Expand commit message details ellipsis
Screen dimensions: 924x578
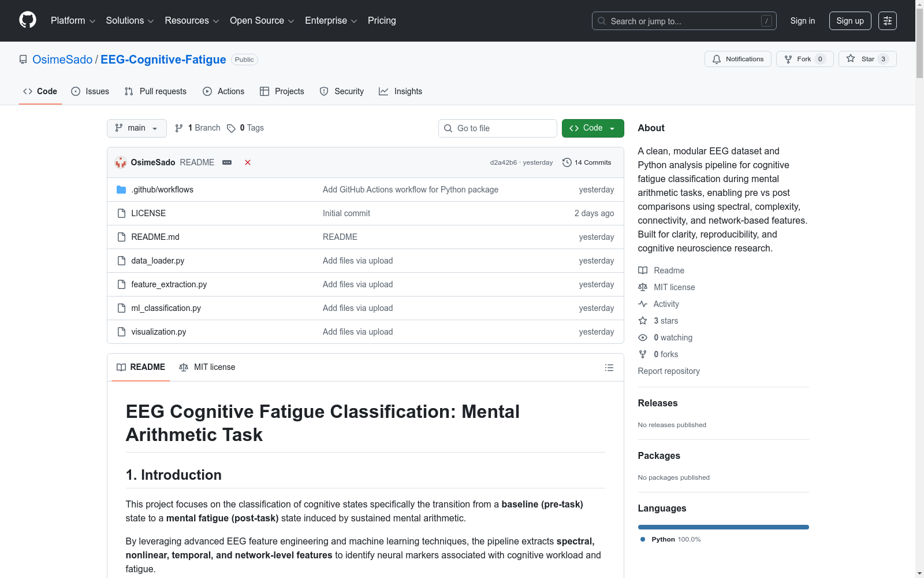(227, 162)
